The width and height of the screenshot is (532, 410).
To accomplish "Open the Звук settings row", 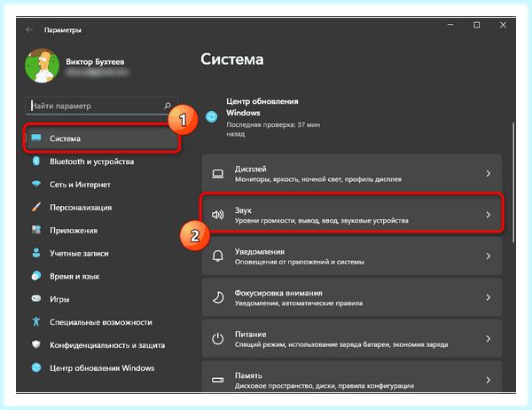I will pyautogui.click(x=352, y=215).
